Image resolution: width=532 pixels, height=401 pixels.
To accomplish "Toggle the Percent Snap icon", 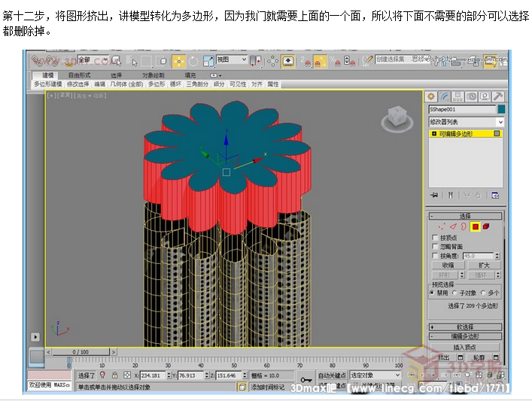I will pos(335,62).
